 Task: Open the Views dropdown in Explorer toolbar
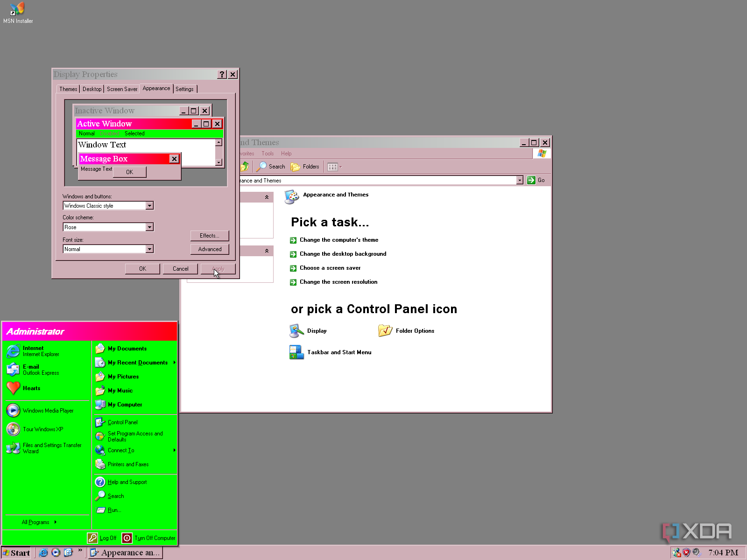335,167
